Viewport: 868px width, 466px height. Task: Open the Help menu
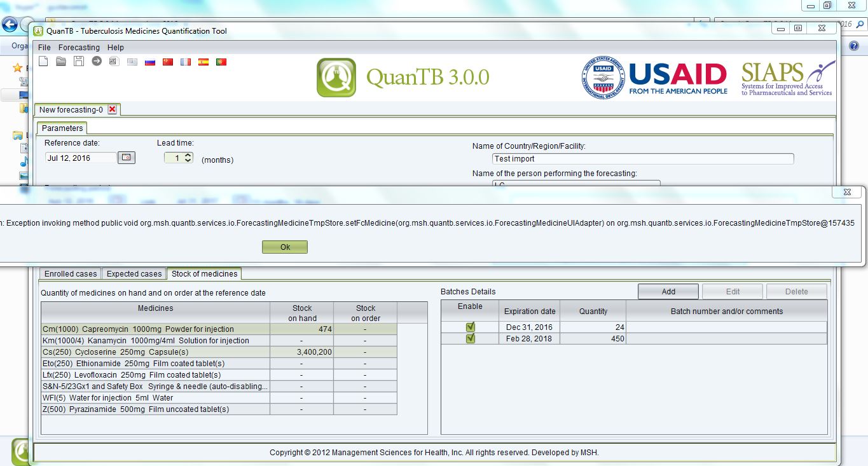(x=116, y=48)
